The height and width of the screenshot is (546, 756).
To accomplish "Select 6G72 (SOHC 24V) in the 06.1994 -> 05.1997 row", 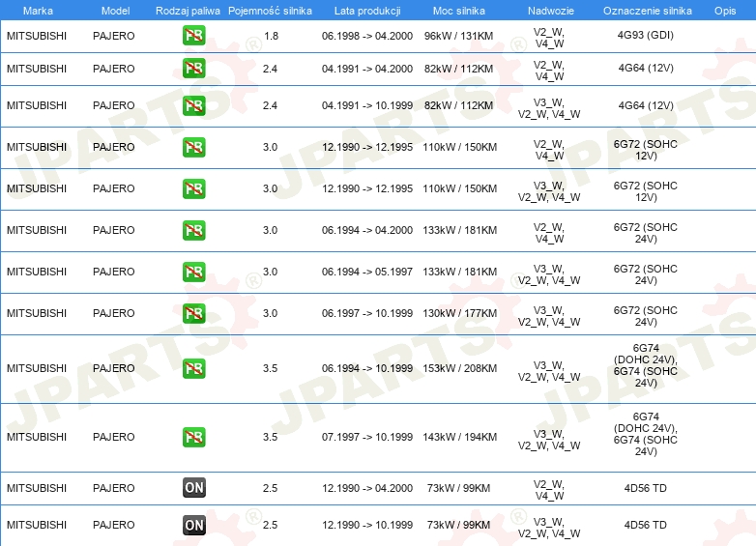I will (646, 274).
